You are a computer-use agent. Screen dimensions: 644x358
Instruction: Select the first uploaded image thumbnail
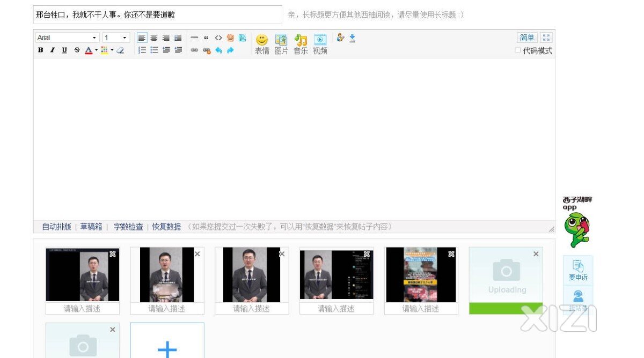pos(83,274)
